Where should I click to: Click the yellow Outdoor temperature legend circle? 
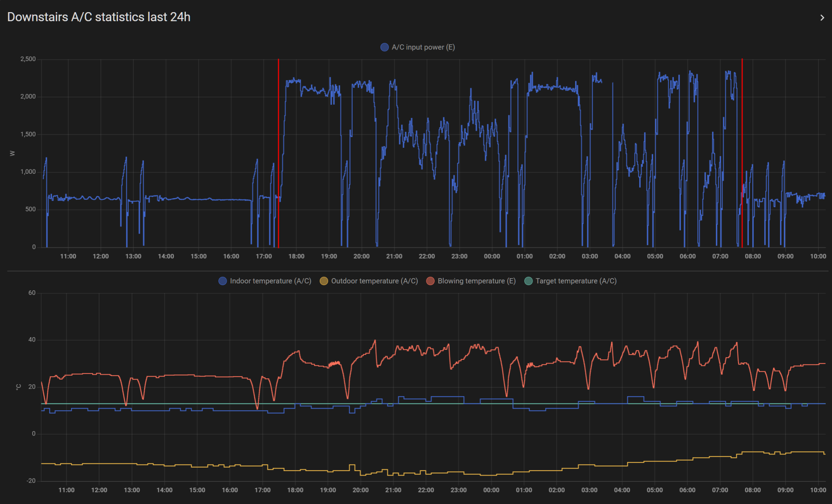[x=324, y=281]
